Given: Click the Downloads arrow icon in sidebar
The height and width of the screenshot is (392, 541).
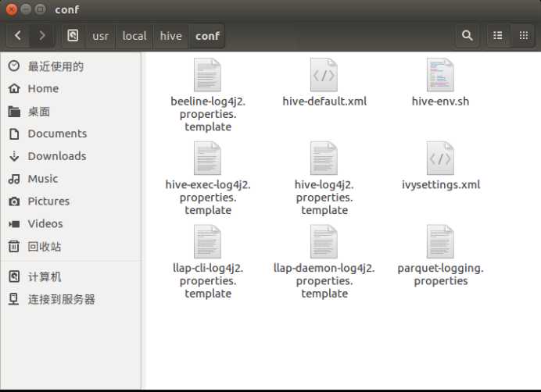Looking at the screenshot, I should (x=14, y=156).
